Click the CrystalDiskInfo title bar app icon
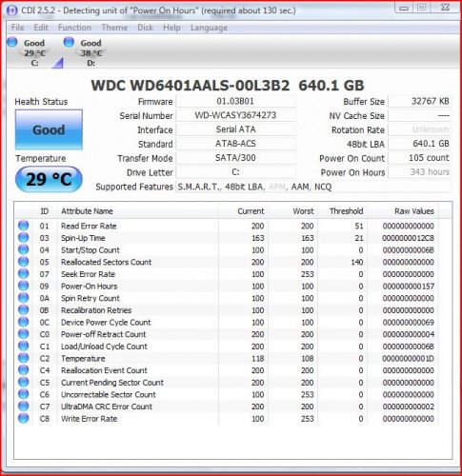462x476 pixels. tap(11, 10)
